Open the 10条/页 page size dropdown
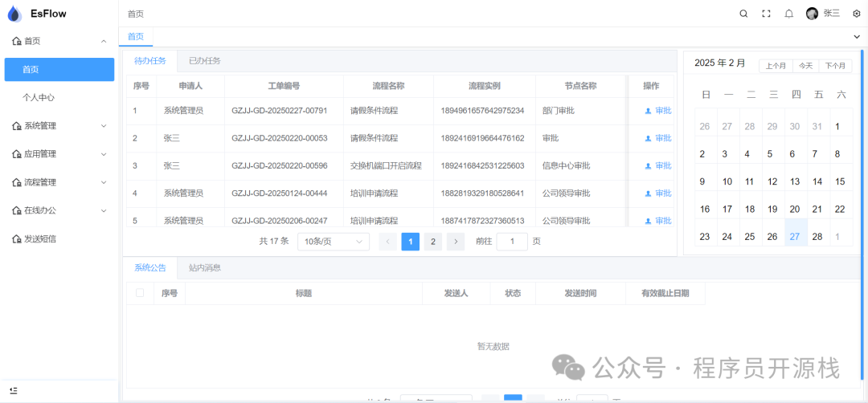868x403 pixels. pyautogui.click(x=334, y=242)
